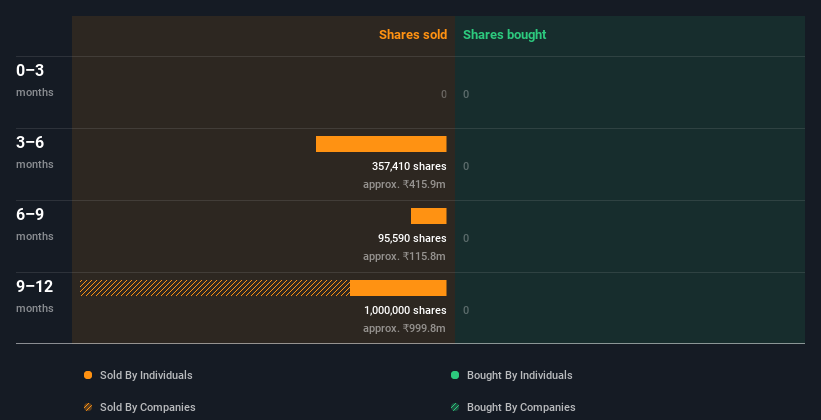Toggle the Bought By Individuals legend label

[519, 375]
